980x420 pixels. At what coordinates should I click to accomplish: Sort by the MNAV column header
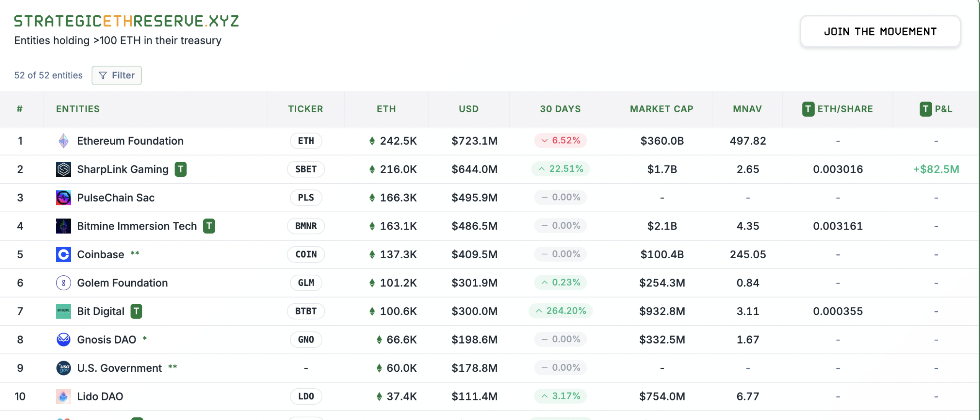747,109
